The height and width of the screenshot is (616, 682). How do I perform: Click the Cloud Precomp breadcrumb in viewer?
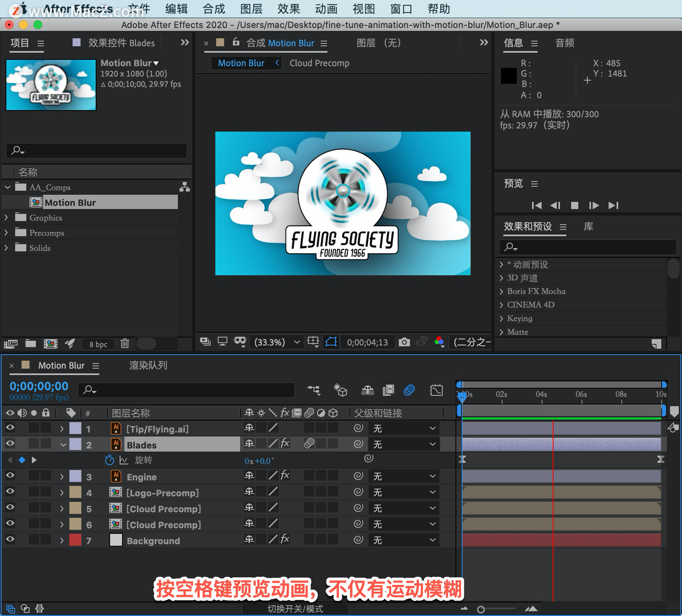(319, 63)
